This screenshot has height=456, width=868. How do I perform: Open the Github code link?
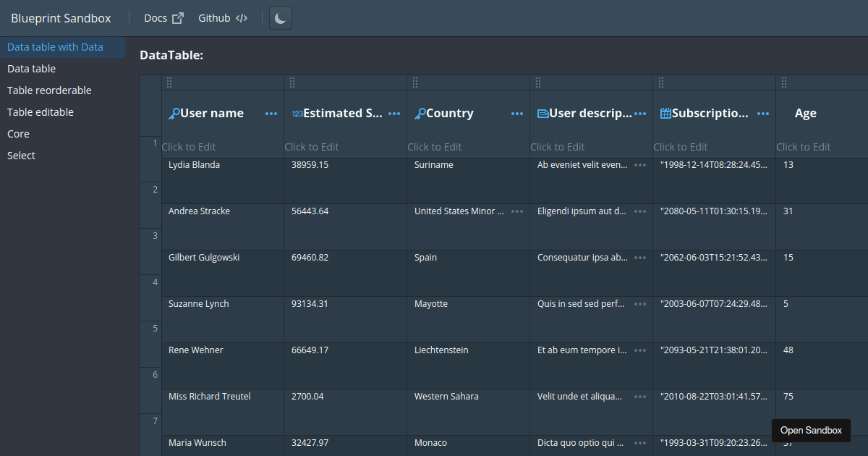(223, 18)
